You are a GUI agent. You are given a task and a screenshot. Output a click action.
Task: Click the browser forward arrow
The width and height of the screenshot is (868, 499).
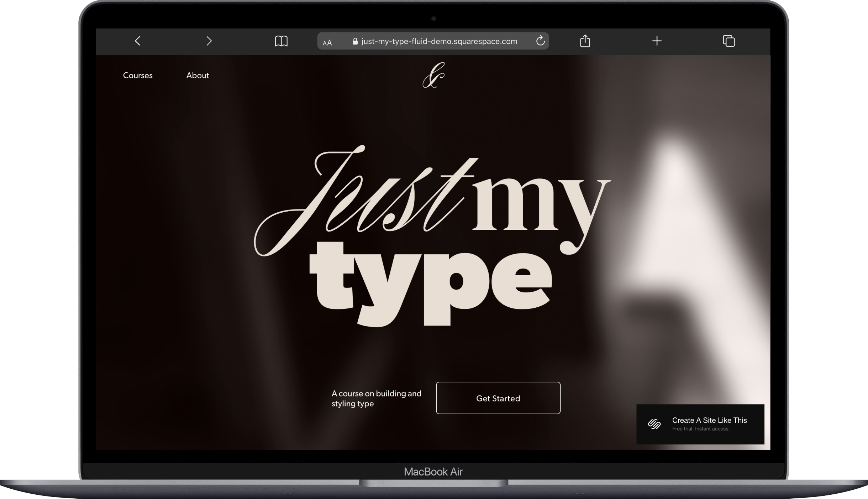point(209,41)
